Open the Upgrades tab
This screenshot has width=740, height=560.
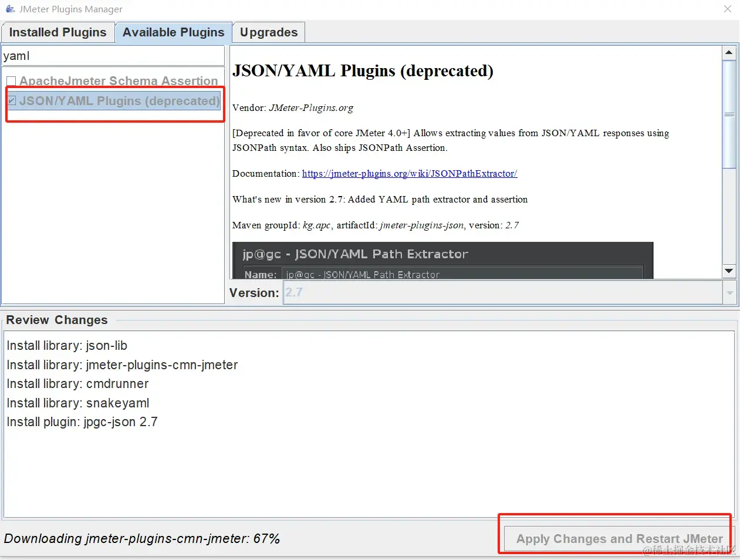pos(269,32)
